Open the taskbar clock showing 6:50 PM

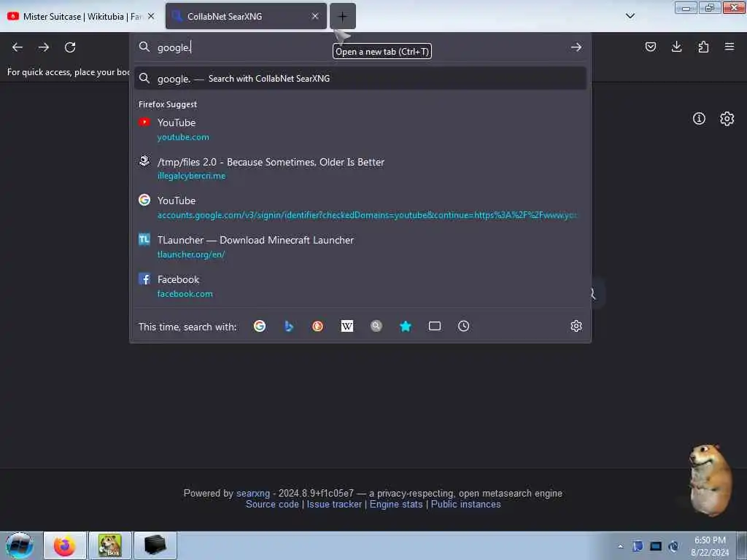click(709, 546)
